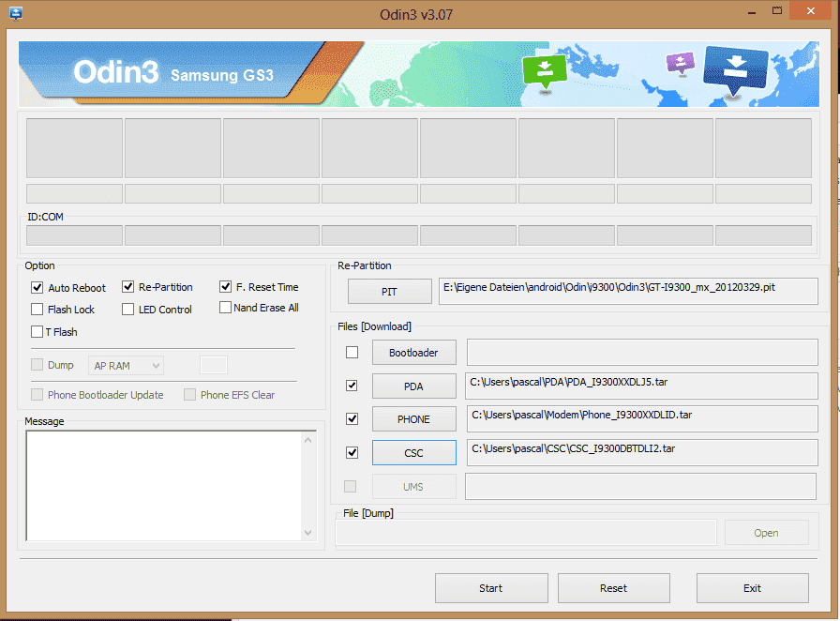Uncheck the PDA file checkbox
The width and height of the screenshot is (840, 621).
coord(352,386)
